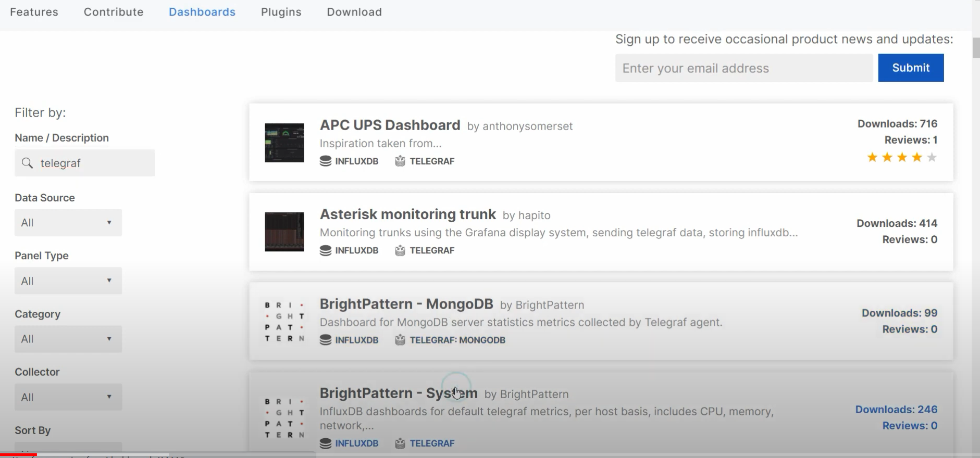
Task: Click the red video progress bar
Action: 18,454
